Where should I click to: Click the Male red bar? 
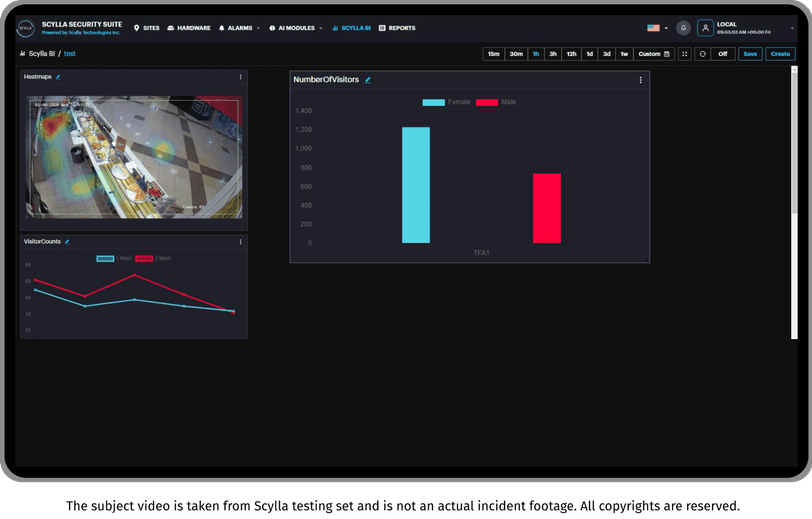click(547, 208)
